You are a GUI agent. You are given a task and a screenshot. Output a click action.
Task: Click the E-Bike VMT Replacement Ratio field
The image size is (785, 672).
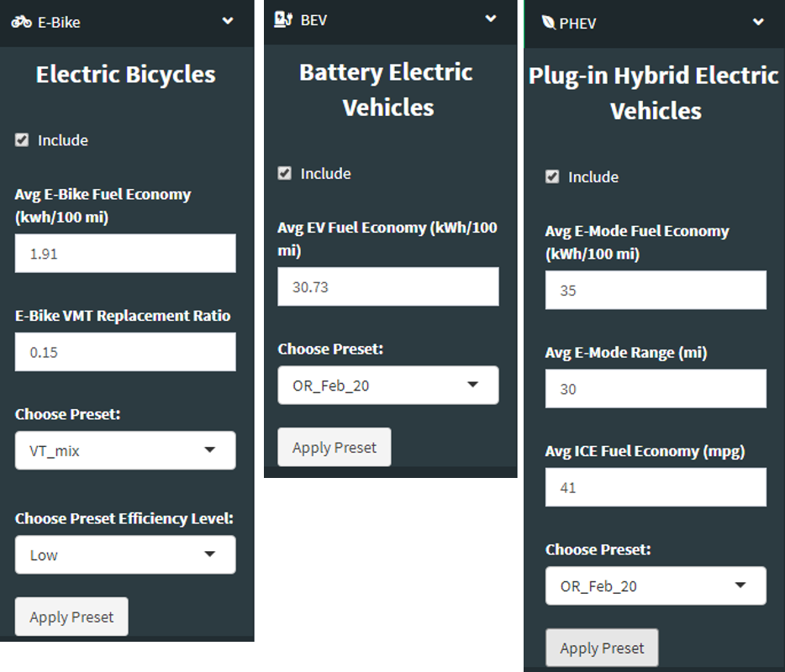pos(125,352)
